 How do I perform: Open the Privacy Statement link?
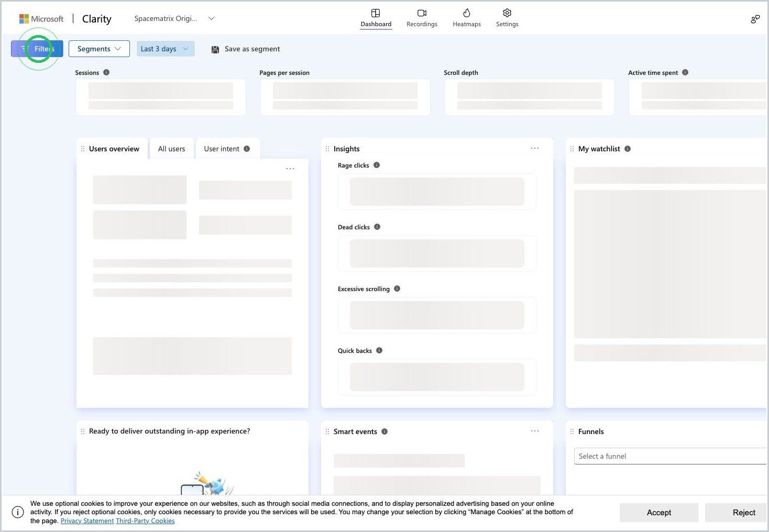[87, 521]
